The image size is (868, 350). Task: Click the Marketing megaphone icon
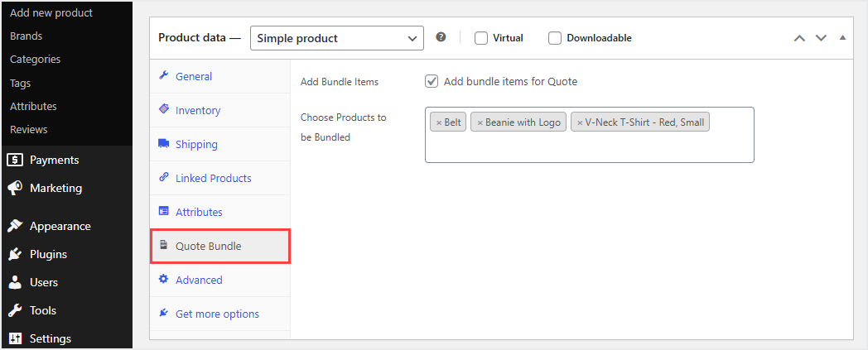[15, 188]
